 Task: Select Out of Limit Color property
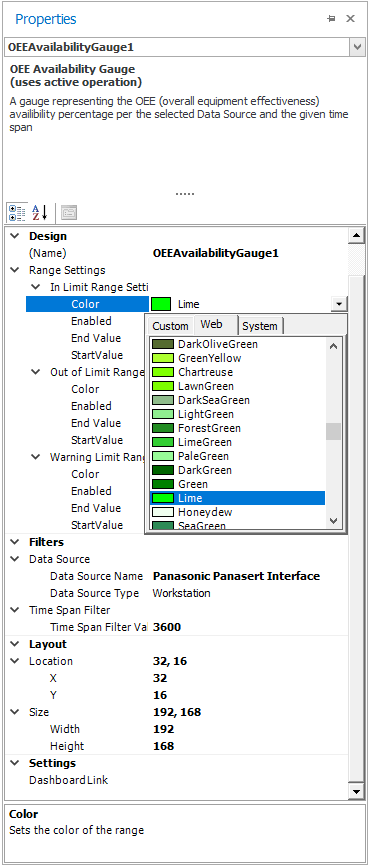pos(85,389)
